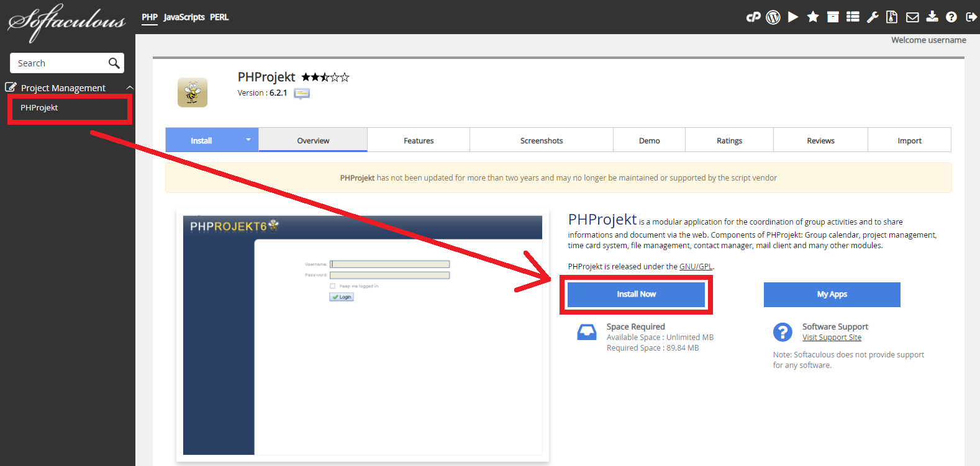Collapse the Project Management category

coord(130,88)
